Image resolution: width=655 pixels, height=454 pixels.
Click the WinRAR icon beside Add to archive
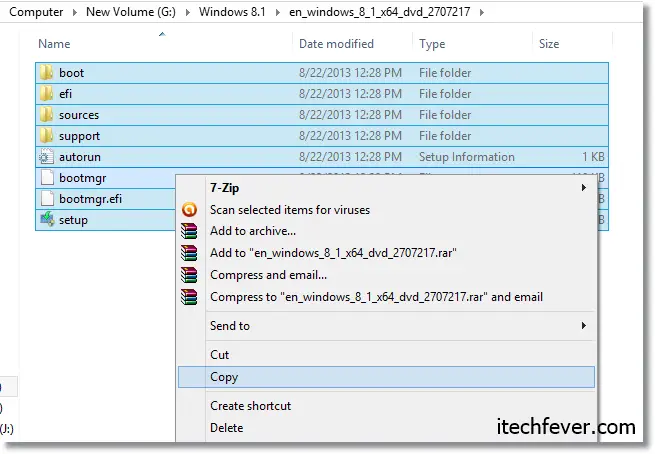[x=190, y=232]
